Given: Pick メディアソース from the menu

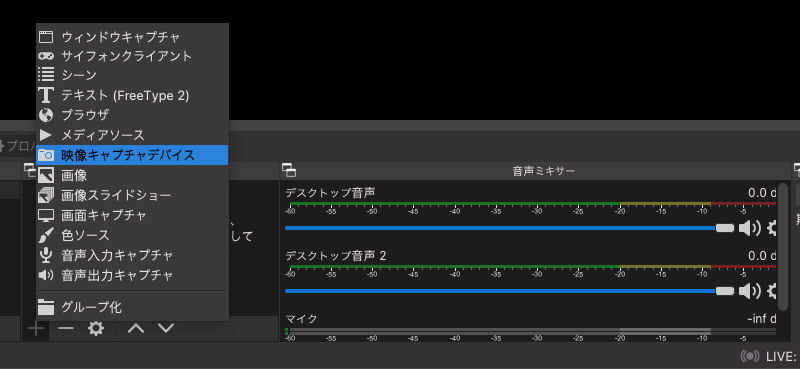Looking at the screenshot, I should pyautogui.click(x=132, y=135).
